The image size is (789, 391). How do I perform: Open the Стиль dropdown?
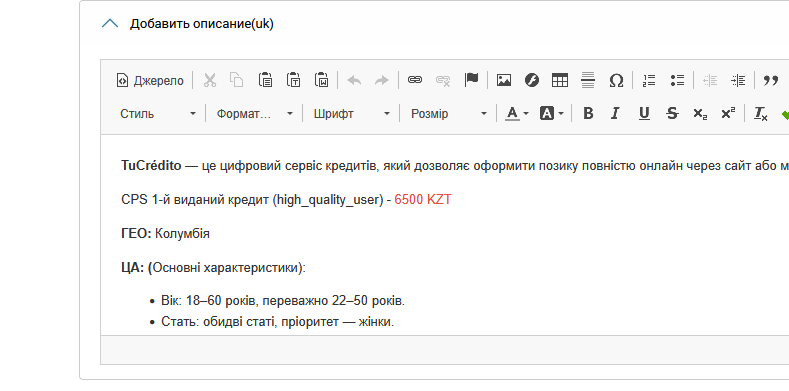[x=157, y=114]
